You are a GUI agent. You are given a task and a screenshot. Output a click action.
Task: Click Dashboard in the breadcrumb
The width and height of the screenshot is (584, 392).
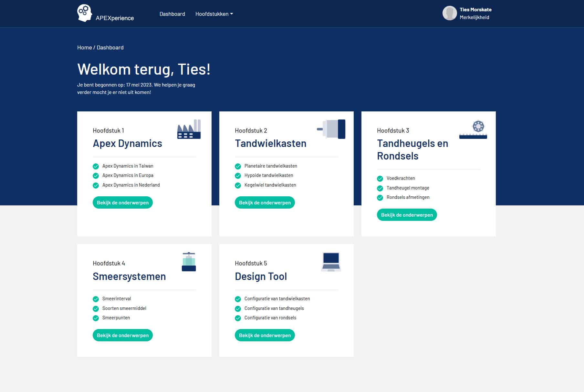tap(110, 47)
